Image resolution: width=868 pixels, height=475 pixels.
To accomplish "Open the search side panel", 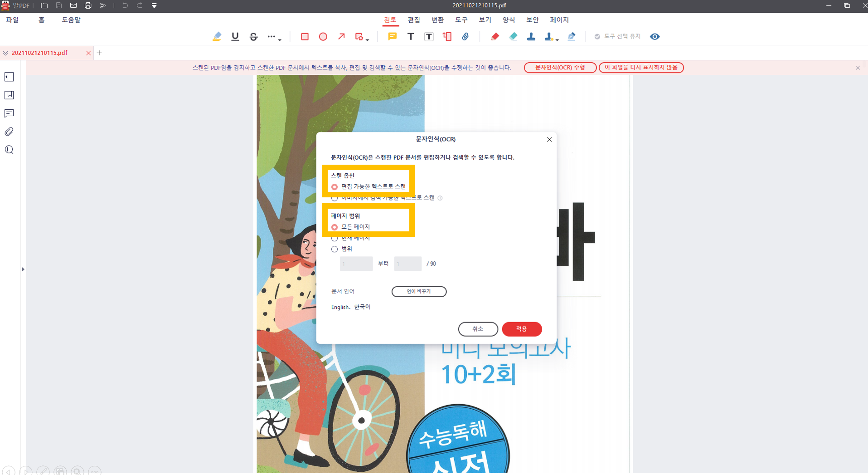I will pyautogui.click(x=9, y=150).
